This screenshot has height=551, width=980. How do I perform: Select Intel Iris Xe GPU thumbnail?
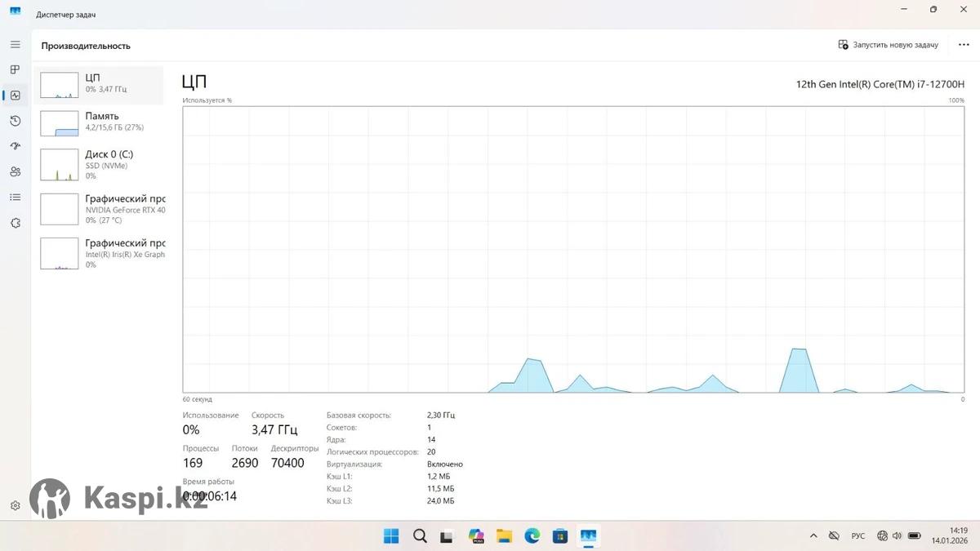point(59,253)
